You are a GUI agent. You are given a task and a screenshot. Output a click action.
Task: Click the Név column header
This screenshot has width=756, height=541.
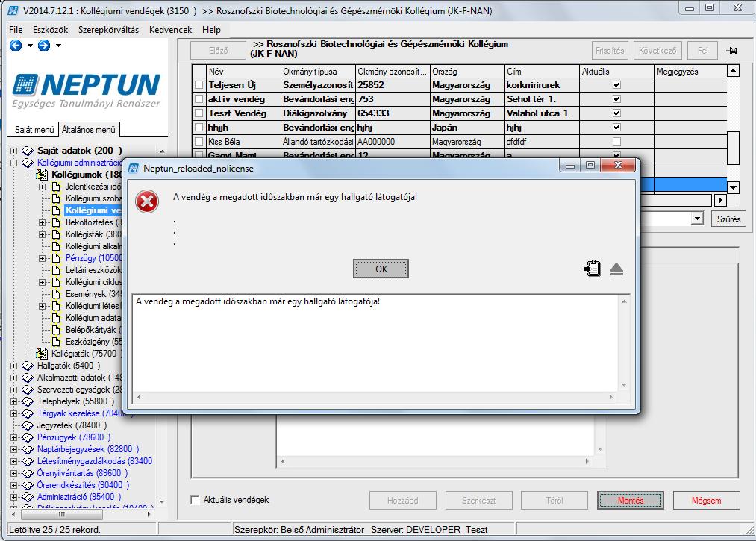click(x=243, y=72)
